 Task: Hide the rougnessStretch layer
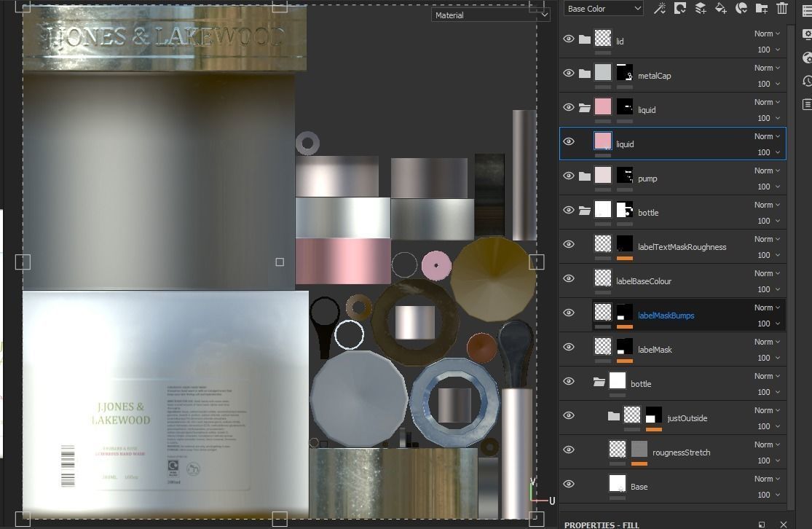tap(569, 449)
